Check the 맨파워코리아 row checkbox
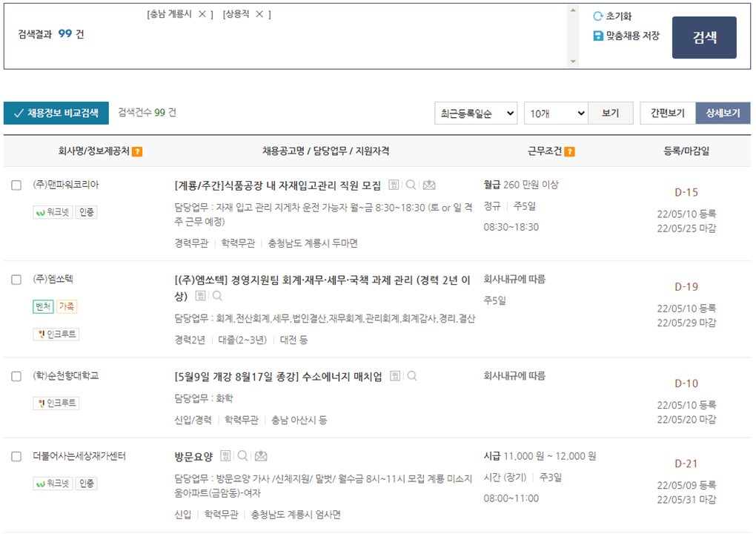This screenshot has height=534, width=756. coord(16,186)
